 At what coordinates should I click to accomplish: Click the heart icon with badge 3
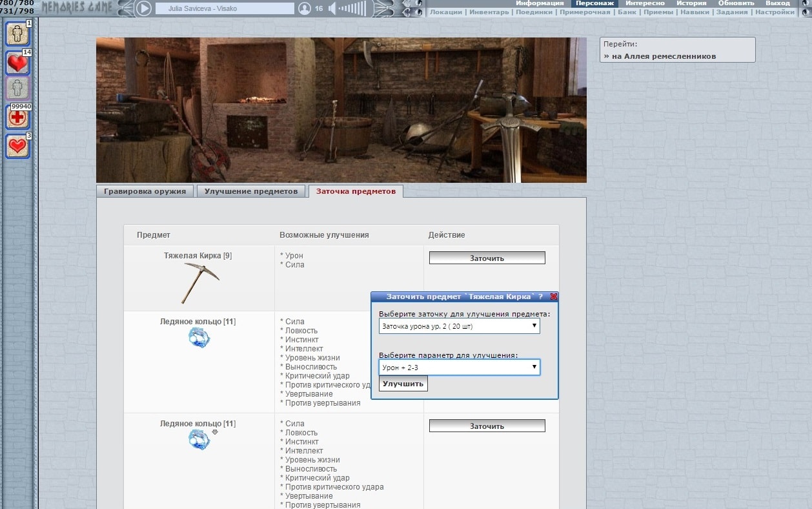[x=17, y=146]
